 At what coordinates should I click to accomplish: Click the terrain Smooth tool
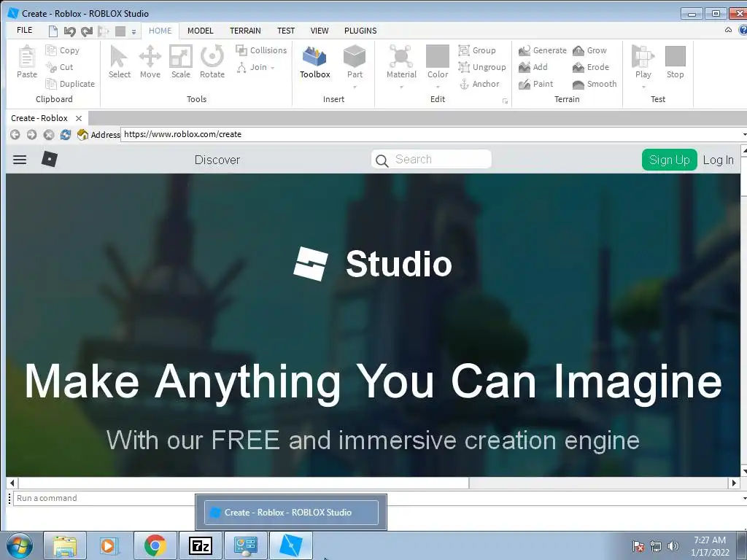point(595,84)
